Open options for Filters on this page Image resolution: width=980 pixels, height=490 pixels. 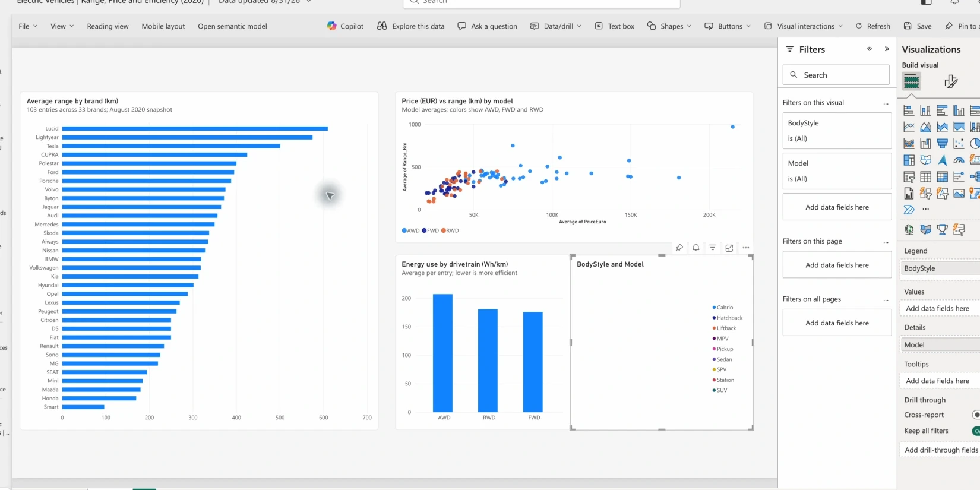[x=886, y=242]
